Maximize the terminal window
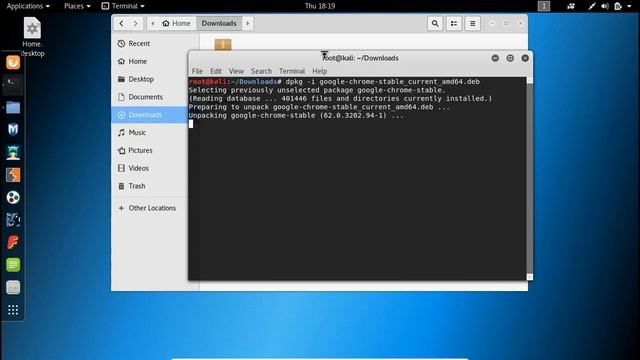Screen dimensions: 640x360 pos(510,58)
